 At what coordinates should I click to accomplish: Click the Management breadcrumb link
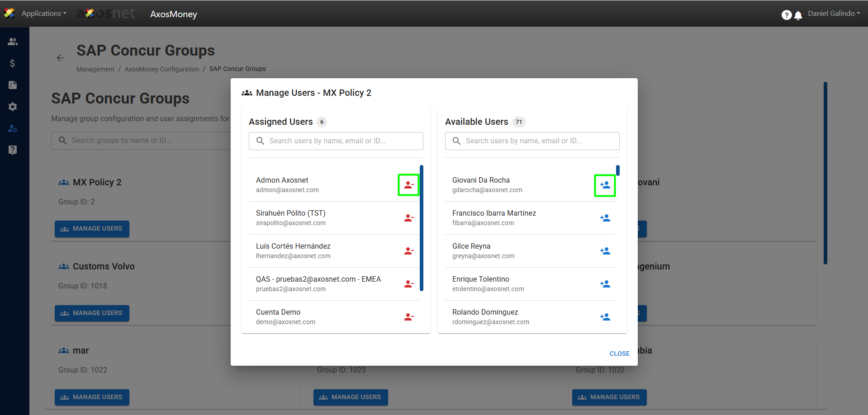tap(95, 69)
